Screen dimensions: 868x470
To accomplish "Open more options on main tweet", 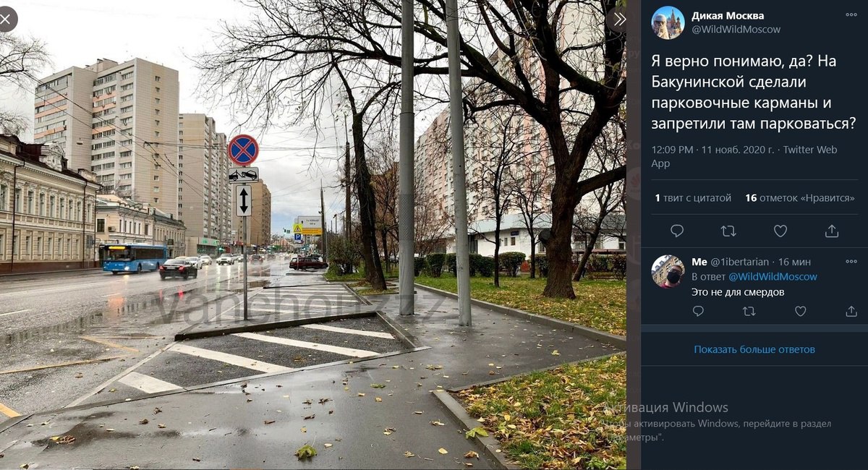I will pos(851,15).
